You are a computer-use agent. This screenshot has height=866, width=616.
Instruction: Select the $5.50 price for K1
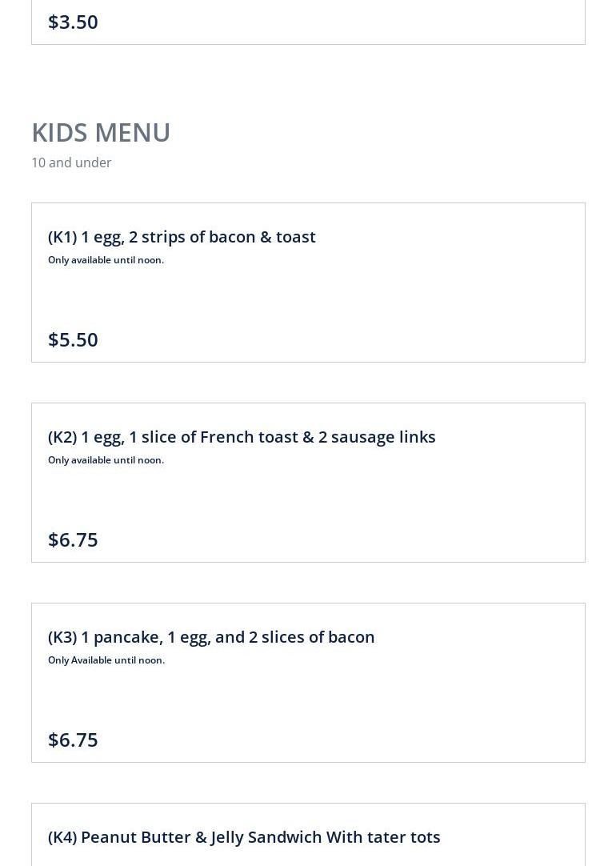coord(73,339)
